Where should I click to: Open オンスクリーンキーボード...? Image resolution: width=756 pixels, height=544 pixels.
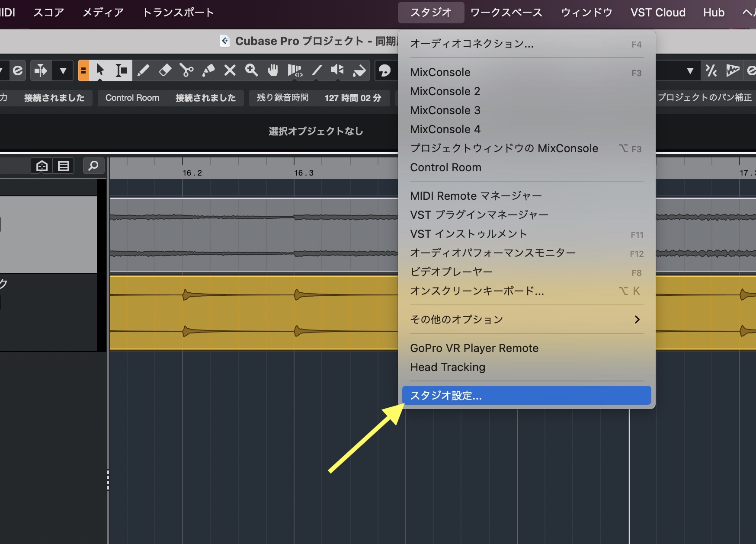[x=526, y=291]
